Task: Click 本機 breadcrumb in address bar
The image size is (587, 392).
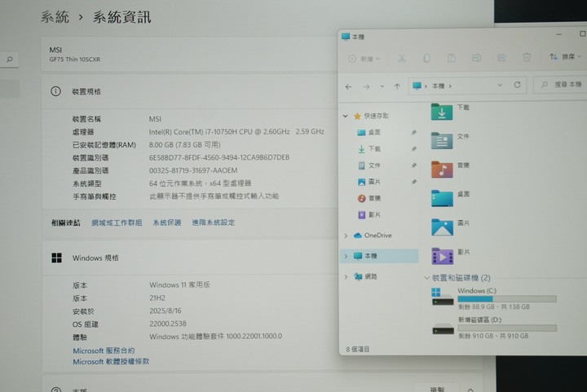Action: tap(438, 86)
